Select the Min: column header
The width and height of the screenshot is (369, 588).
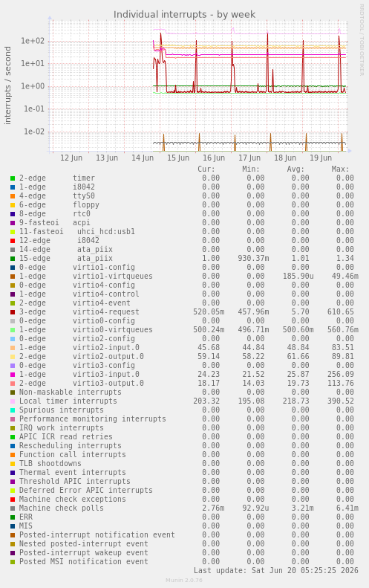tap(251, 169)
